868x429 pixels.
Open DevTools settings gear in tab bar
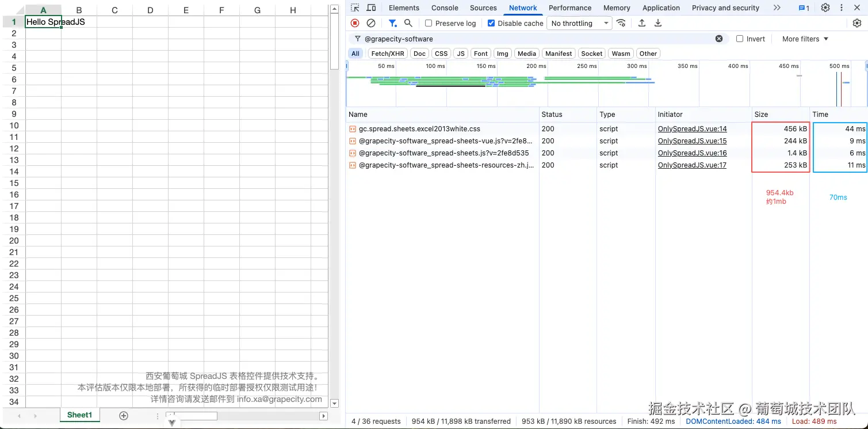825,7
